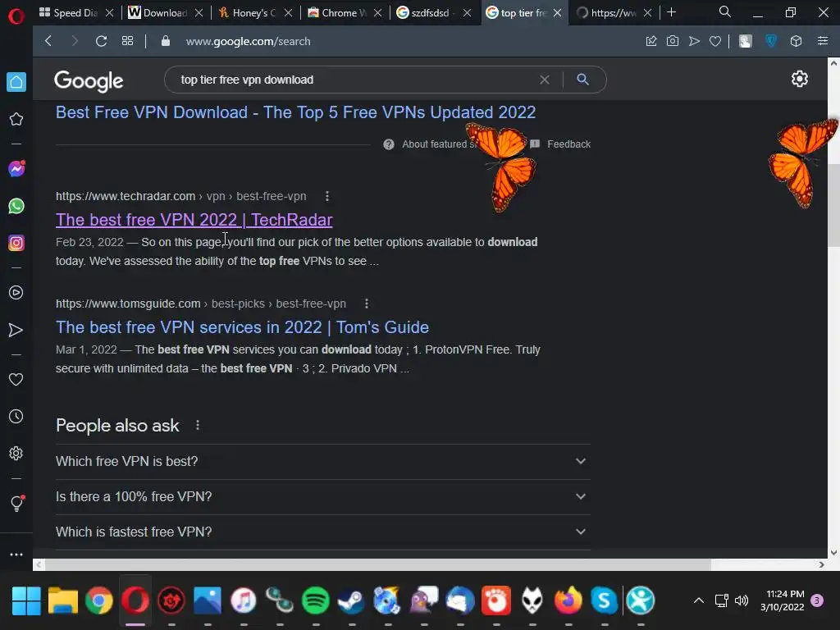Submit search with magnifier button
Image resolution: width=840 pixels, height=630 pixels.
[583, 80]
